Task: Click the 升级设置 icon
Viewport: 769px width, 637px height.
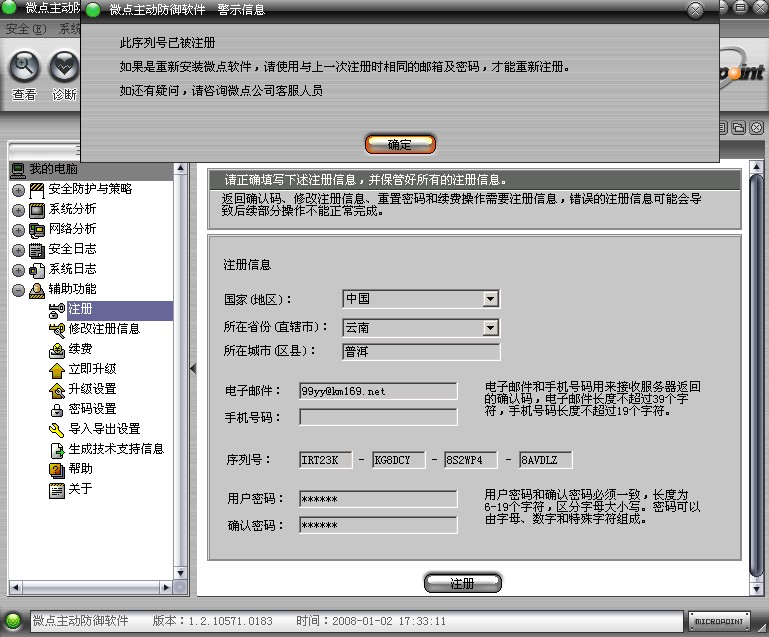Action: coord(57,391)
